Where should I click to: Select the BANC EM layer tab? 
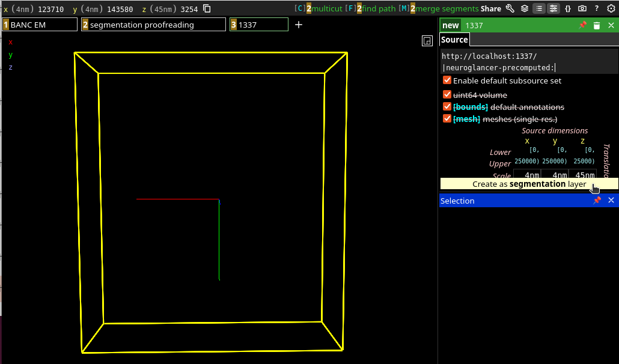(40, 25)
